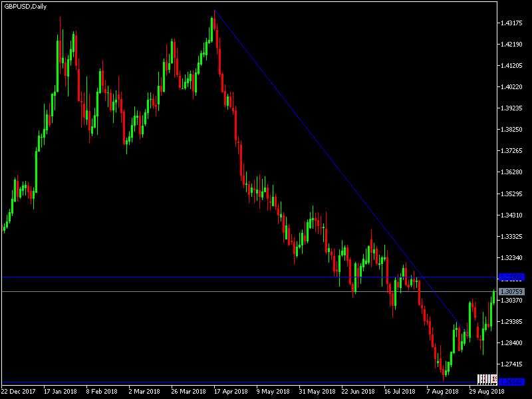Click price level 1.28400 on axis

coord(511,342)
